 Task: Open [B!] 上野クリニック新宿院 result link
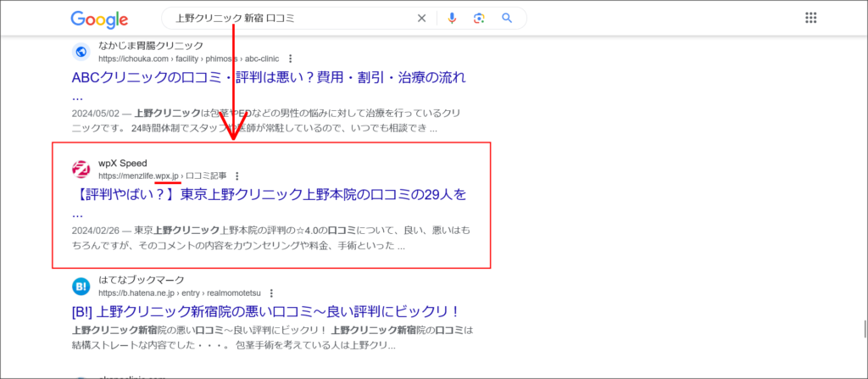click(x=265, y=311)
